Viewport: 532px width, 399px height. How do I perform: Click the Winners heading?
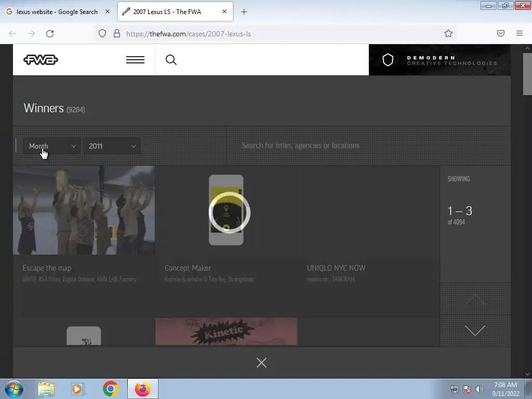(x=44, y=108)
